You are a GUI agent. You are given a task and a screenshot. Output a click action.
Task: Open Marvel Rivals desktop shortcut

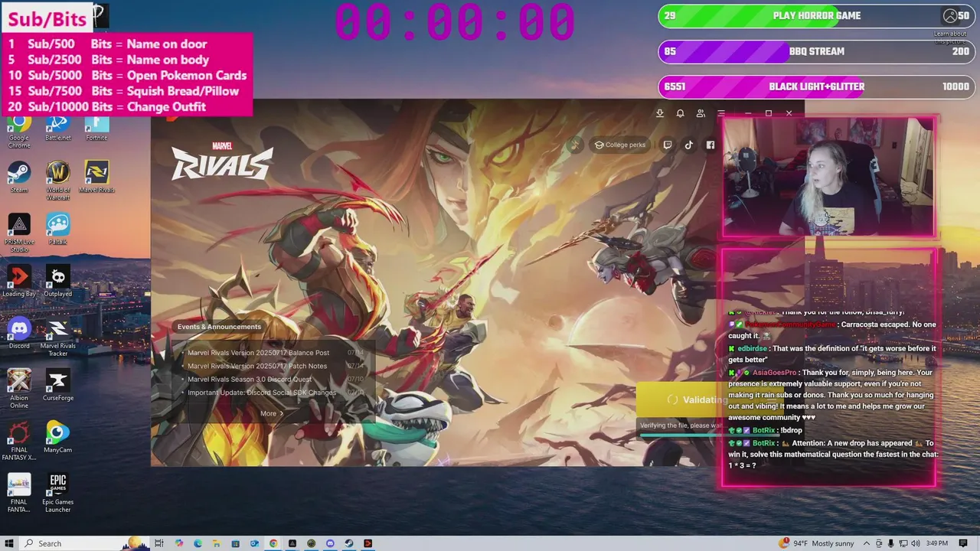click(96, 178)
